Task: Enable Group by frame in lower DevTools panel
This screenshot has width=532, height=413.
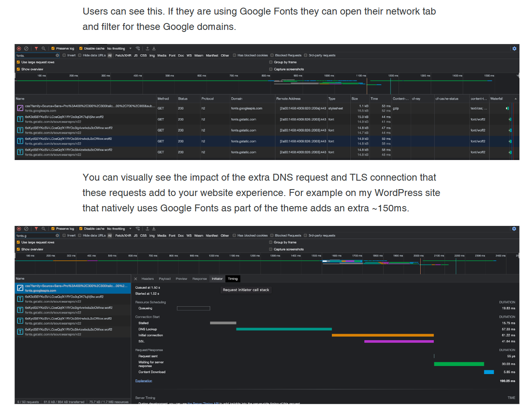Action: click(271, 242)
